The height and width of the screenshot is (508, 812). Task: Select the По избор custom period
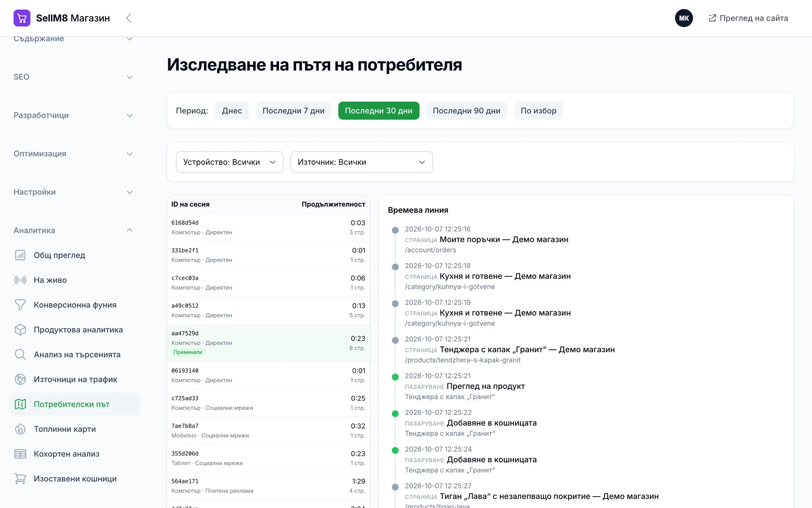tap(539, 111)
